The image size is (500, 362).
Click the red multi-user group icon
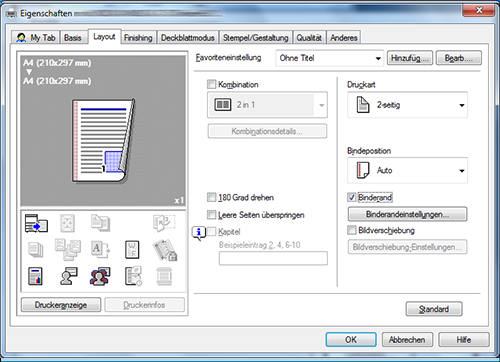point(100,276)
